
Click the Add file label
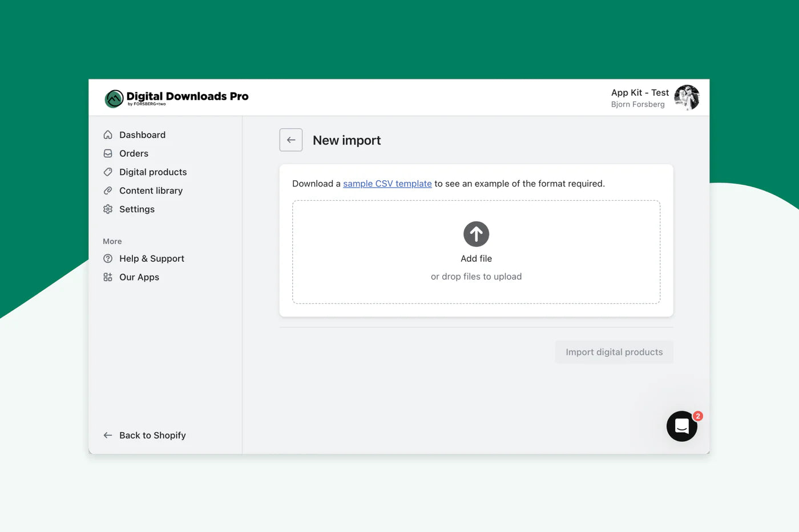(x=476, y=258)
